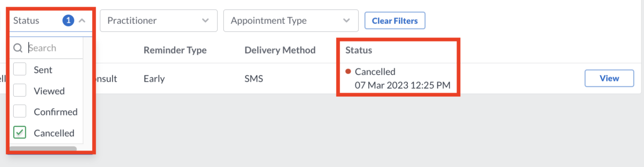Click the Status column header
Screen dimensions: 644x167
(358, 50)
